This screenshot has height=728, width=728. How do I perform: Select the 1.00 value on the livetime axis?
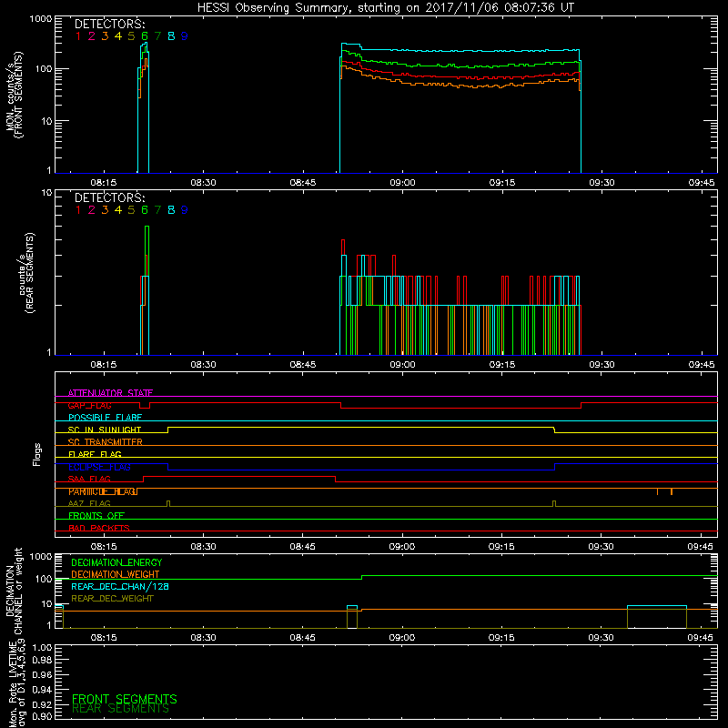coord(42,647)
